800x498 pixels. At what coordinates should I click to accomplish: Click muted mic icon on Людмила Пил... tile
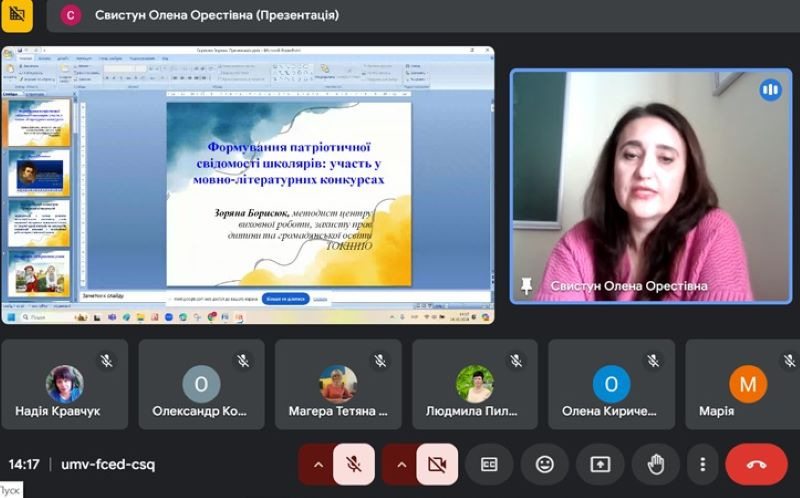click(516, 361)
